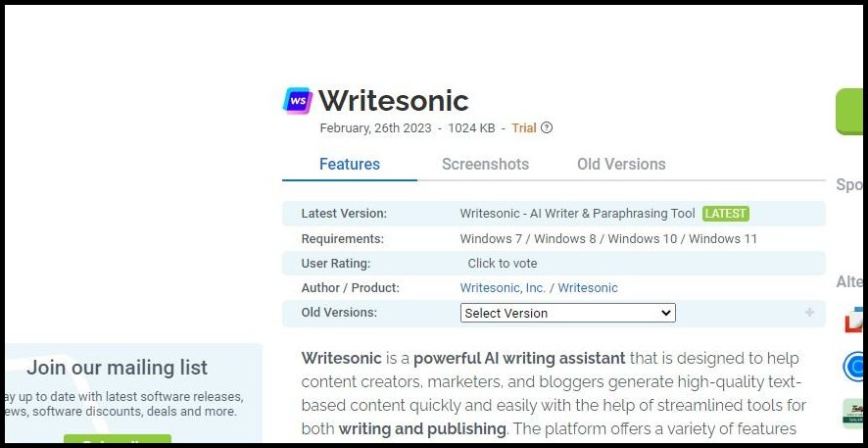Click the Trial license help icon

[547, 127]
